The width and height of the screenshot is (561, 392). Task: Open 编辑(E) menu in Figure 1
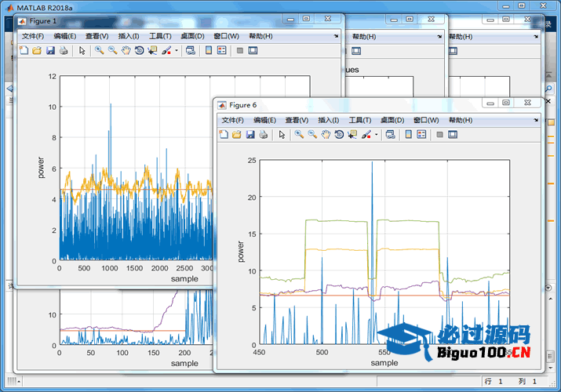point(65,36)
